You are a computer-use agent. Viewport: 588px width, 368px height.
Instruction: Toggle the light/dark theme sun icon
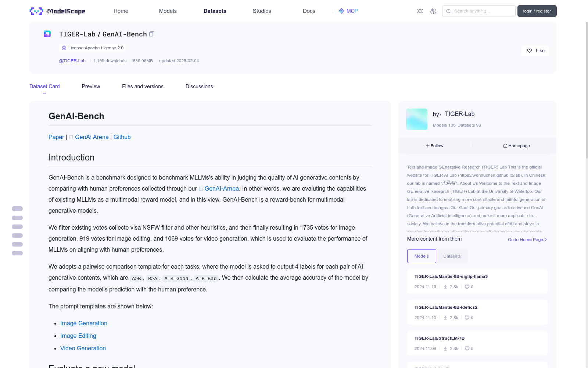tap(420, 11)
